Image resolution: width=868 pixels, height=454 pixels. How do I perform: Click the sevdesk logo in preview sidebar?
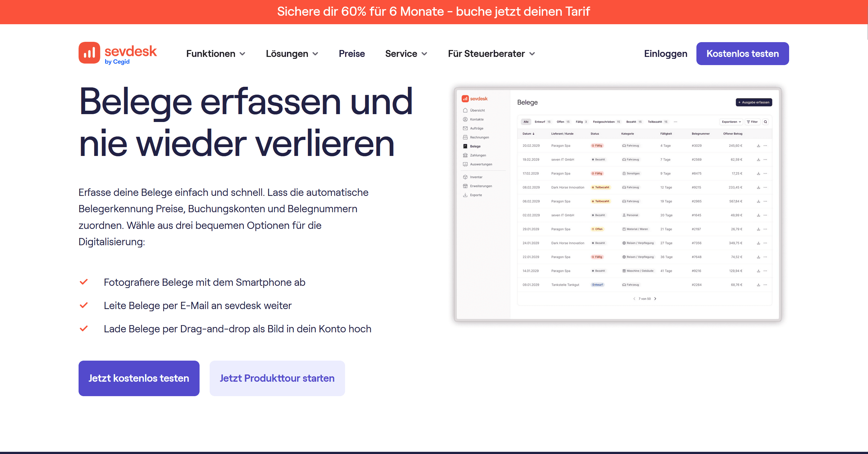pos(475,98)
